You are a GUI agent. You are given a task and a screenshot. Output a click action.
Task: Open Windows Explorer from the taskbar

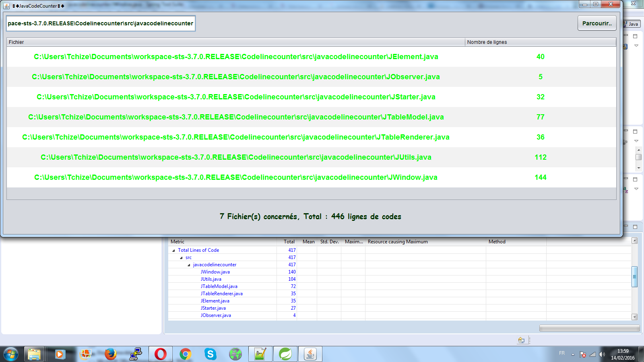(35, 354)
